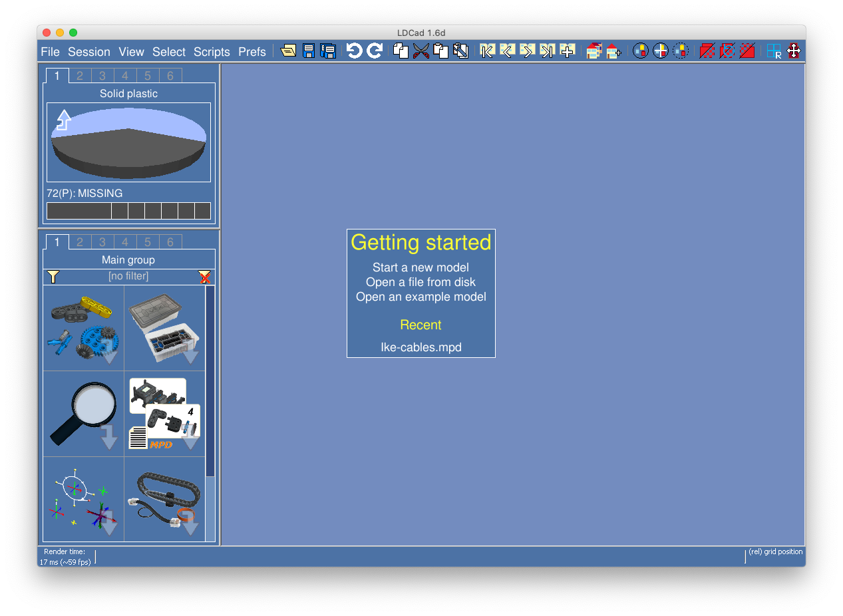Click the dashed-outline color-wheel toolbar icon
Viewport: 843px width, 616px height.
point(680,51)
